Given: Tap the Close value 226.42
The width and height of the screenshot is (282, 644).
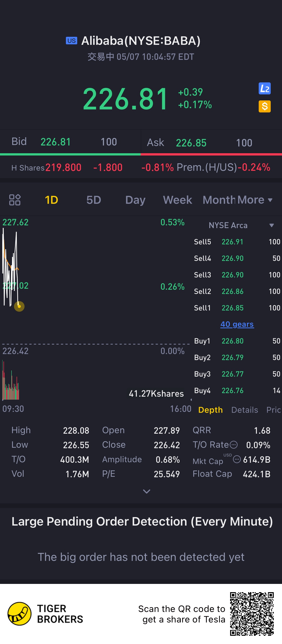Looking at the screenshot, I should [x=167, y=445].
